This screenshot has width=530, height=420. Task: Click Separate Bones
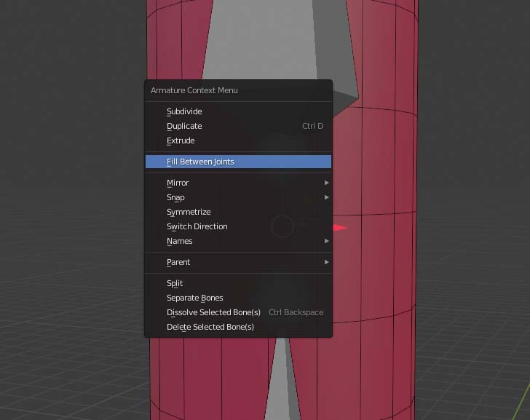(194, 298)
